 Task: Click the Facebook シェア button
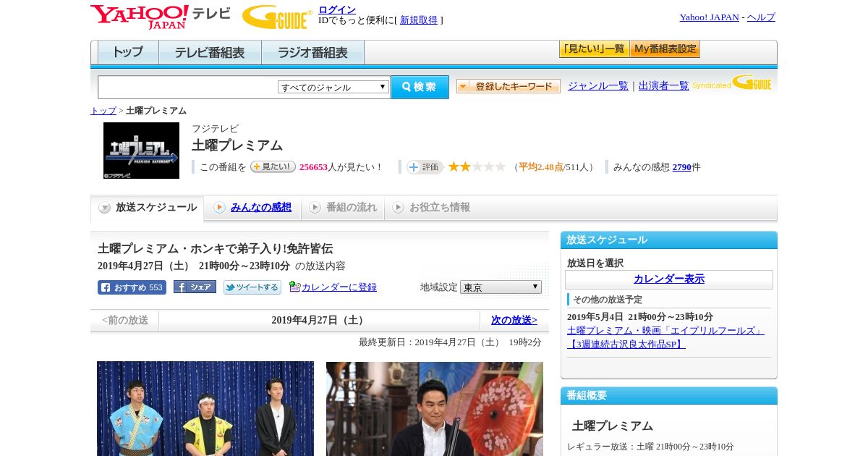[195, 287]
